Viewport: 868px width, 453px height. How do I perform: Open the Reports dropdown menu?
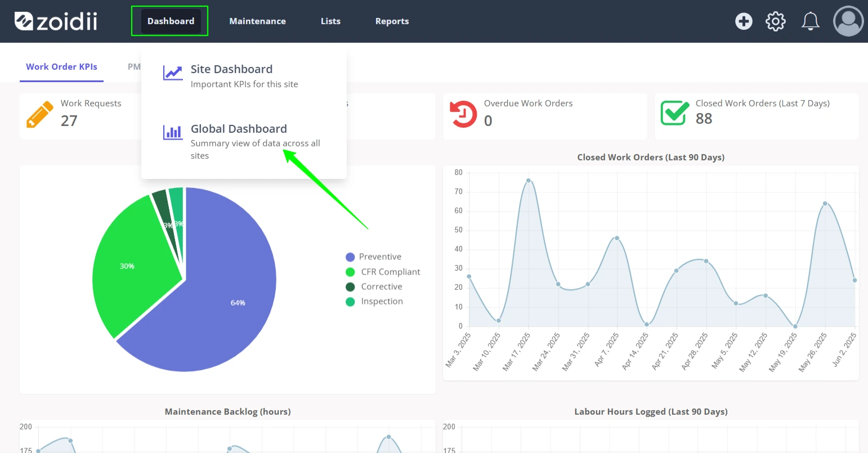click(x=392, y=21)
